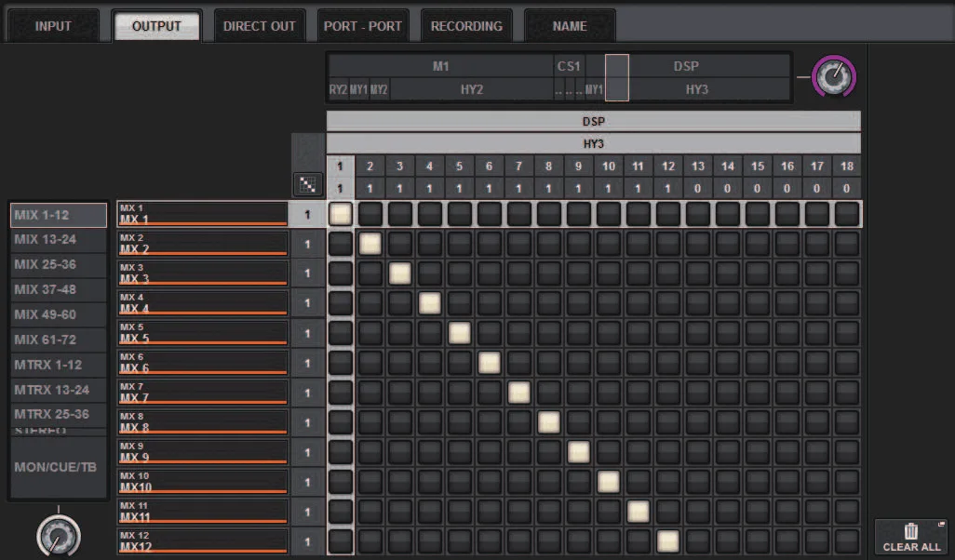Viewport: 955px width, 560px height.
Task: Select MTRX 1-12 channel group
Action: point(59,365)
